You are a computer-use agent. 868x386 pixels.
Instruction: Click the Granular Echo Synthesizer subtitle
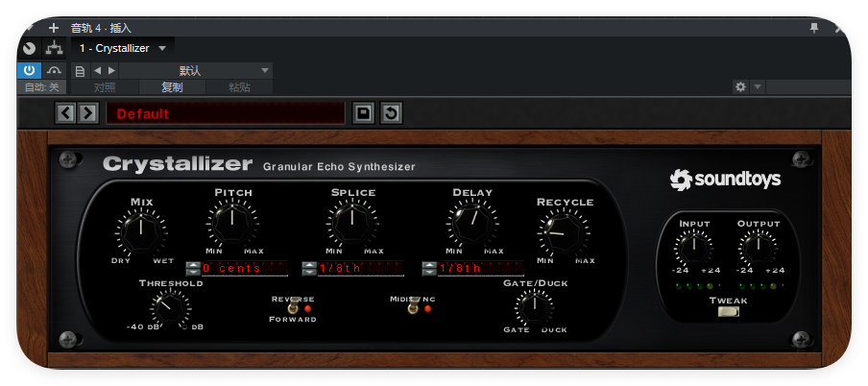click(x=339, y=167)
